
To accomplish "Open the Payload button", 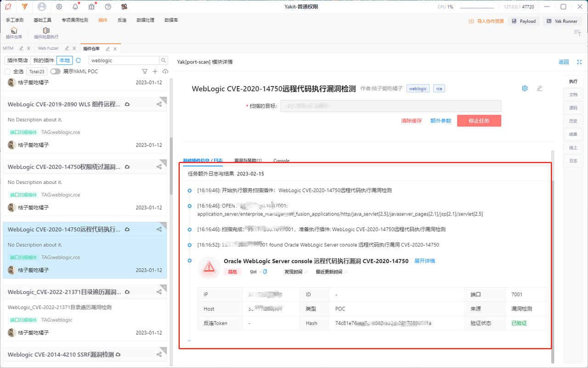I will point(524,21).
